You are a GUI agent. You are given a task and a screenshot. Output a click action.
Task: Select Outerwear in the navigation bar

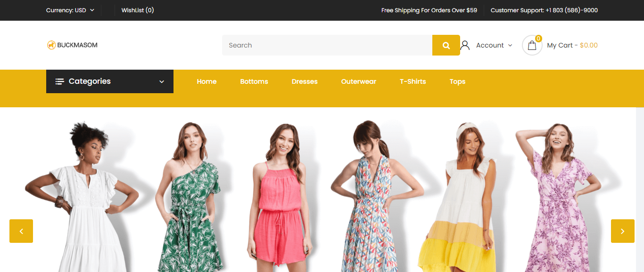(358, 81)
